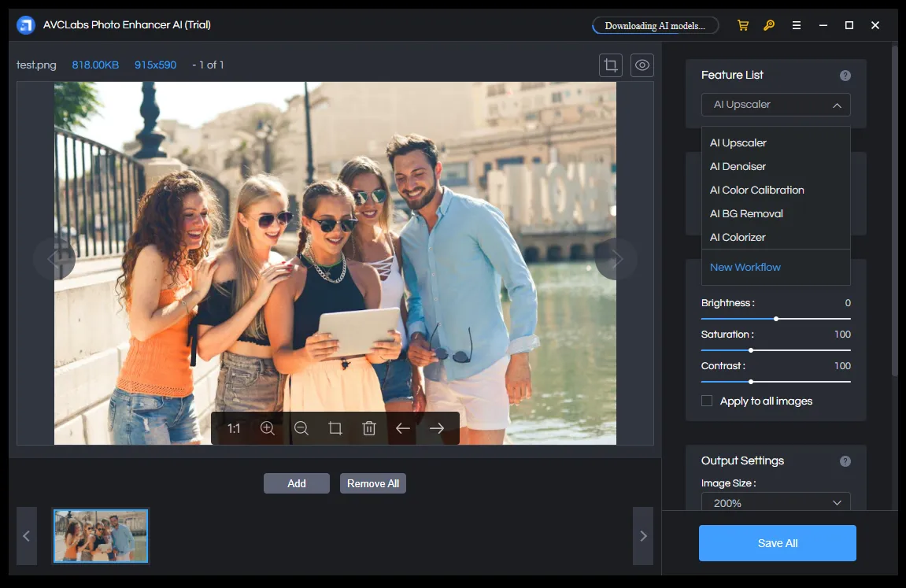Screen dimensions: 906x588
Task: Expand the thumbnail strip right arrow
Action: pos(643,536)
